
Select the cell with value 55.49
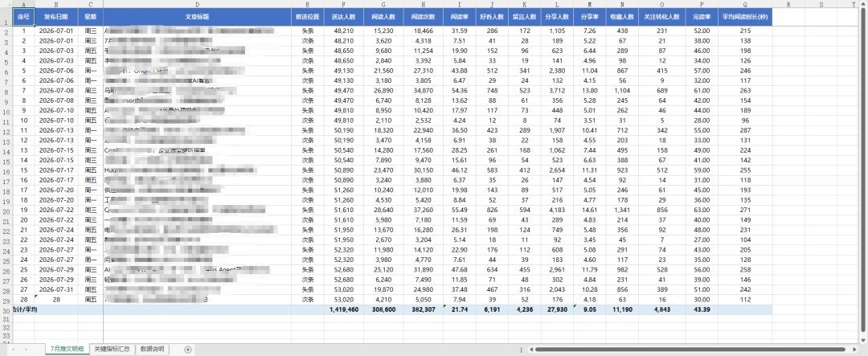click(x=460, y=211)
